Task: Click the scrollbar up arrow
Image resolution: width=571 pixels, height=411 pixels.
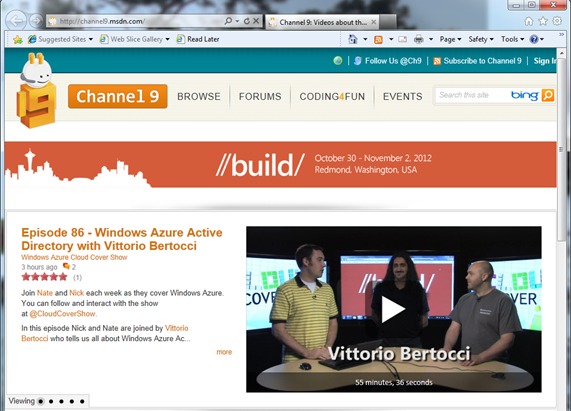Action: 561,54
